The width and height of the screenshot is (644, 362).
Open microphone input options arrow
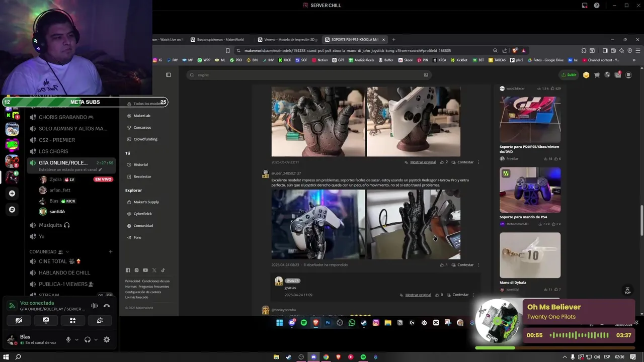pos(76,340)
